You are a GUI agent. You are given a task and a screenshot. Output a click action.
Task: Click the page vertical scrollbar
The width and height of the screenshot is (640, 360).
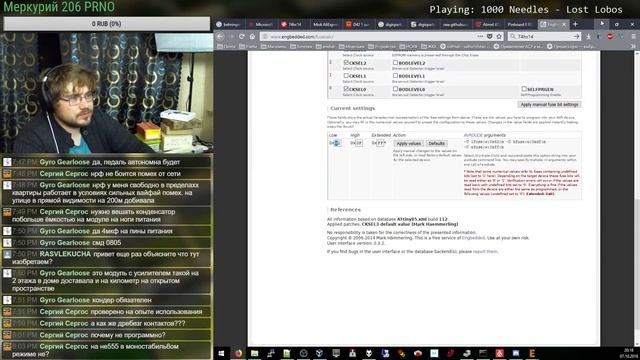coord(637,198)
